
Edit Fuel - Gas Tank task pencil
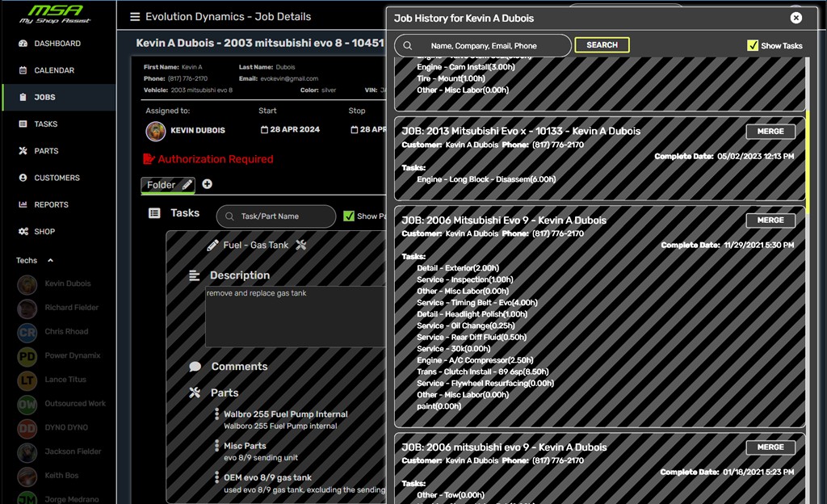point(212,246)
